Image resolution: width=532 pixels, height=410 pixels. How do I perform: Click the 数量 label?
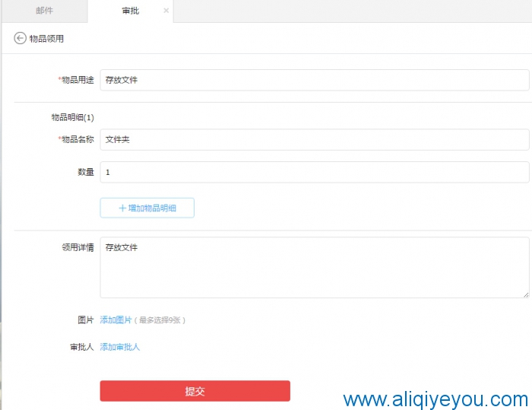point(86,172)
